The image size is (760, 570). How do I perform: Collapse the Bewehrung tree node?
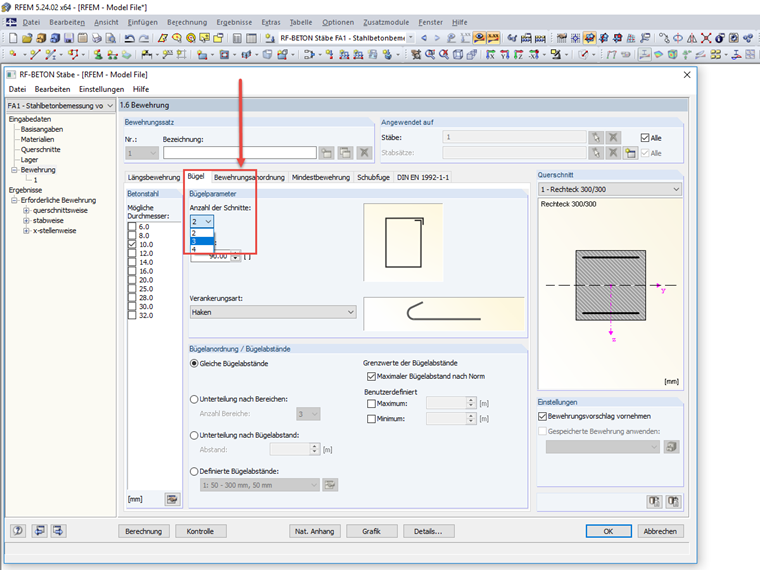[x=14, y=170]
